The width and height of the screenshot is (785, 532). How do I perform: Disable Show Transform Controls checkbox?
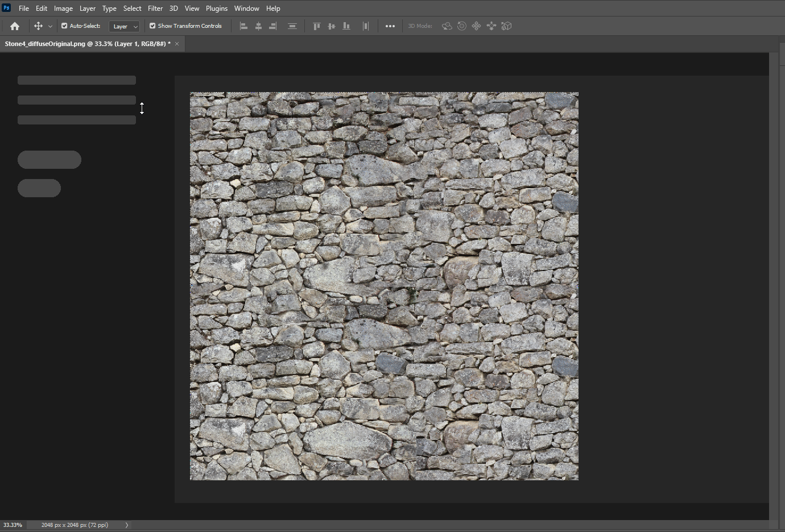click(152, 26)
